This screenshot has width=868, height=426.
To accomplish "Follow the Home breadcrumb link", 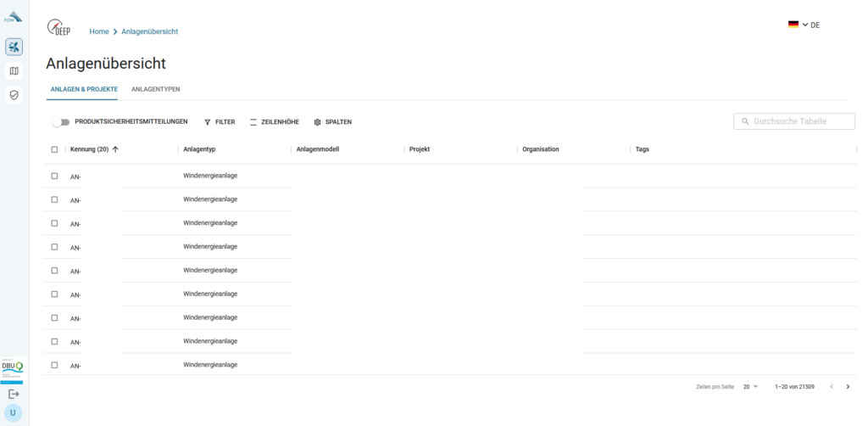I will (x=99, y=31).
